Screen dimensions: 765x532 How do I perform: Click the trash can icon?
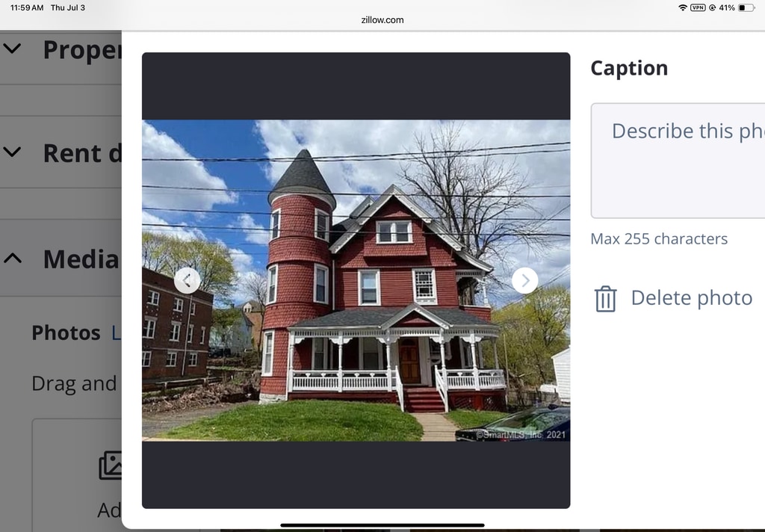(x=605, y=299)
